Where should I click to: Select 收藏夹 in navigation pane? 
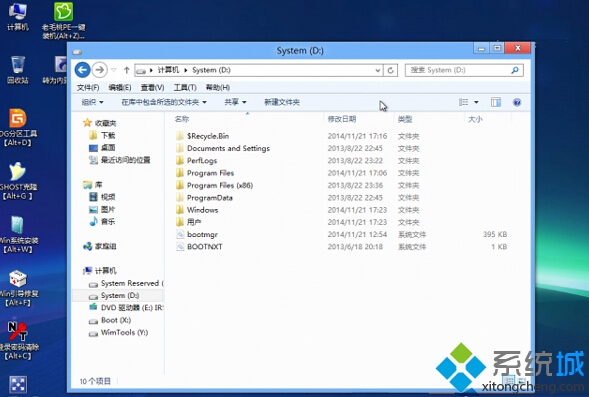point(105,123)
